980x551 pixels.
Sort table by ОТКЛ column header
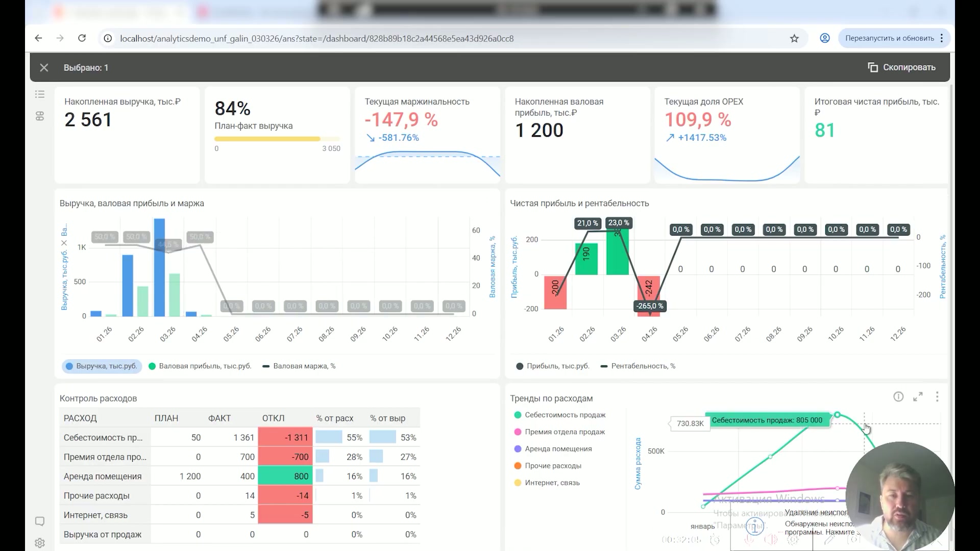tap(273, 418)
